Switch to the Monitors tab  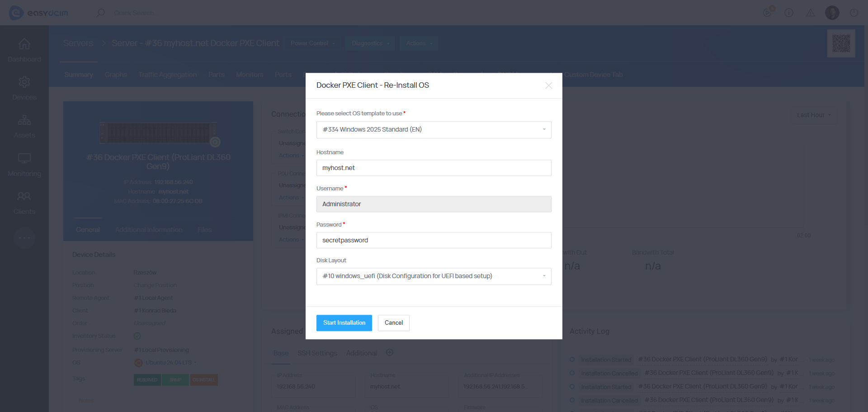coord(250,75)
